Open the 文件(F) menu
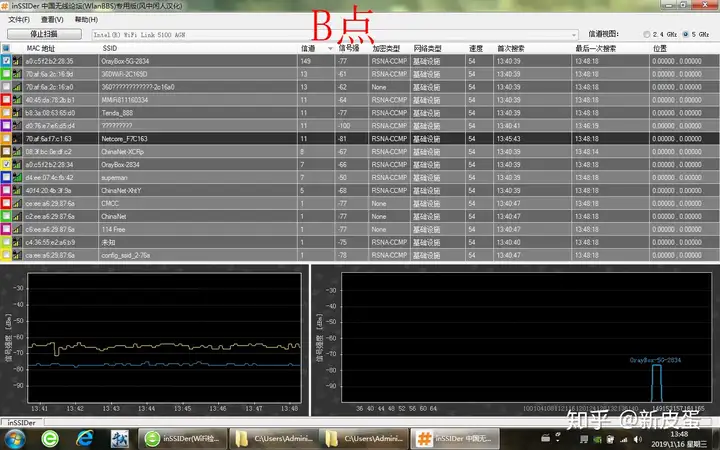This screenshot has width=720, height=450. 19,20
